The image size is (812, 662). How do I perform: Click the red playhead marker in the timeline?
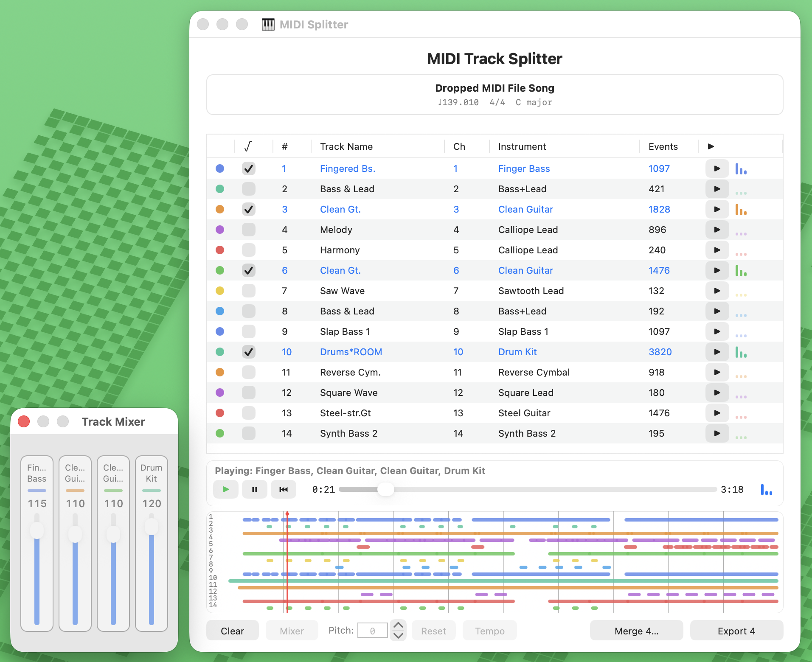click(287, 514)
